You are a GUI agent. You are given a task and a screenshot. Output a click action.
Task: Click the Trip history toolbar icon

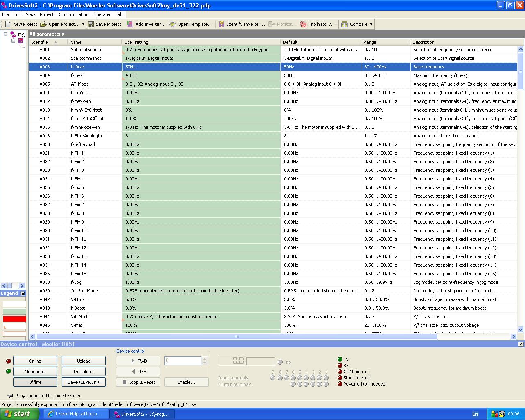pos(303,24)
